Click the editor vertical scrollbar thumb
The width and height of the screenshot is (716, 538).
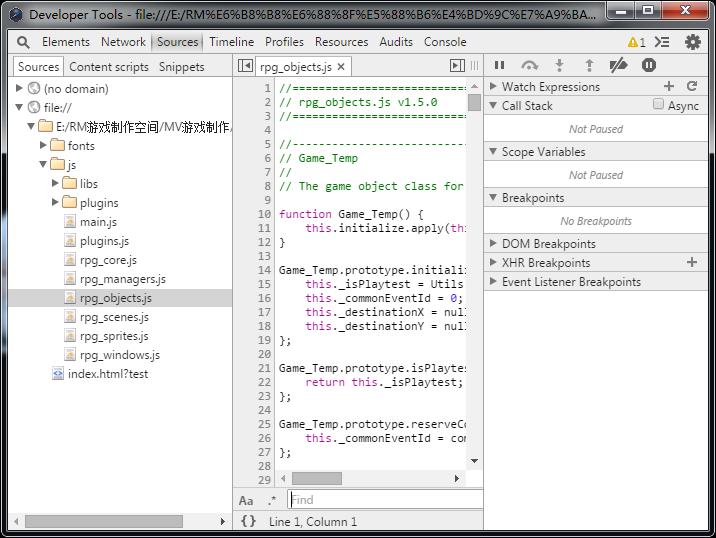pos(474,102)
